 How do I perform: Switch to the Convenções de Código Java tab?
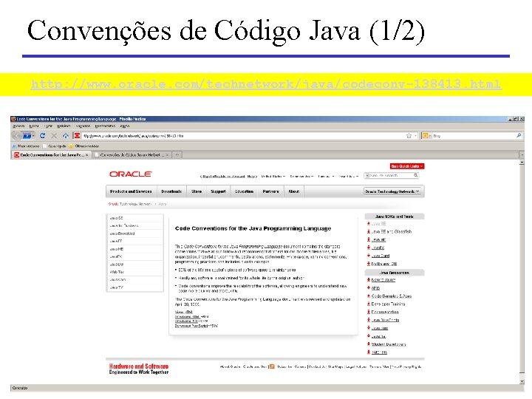point(130,154)
